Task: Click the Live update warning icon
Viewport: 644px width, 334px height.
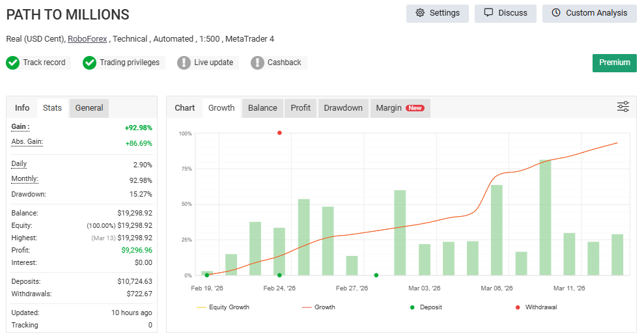Action: 184,63
